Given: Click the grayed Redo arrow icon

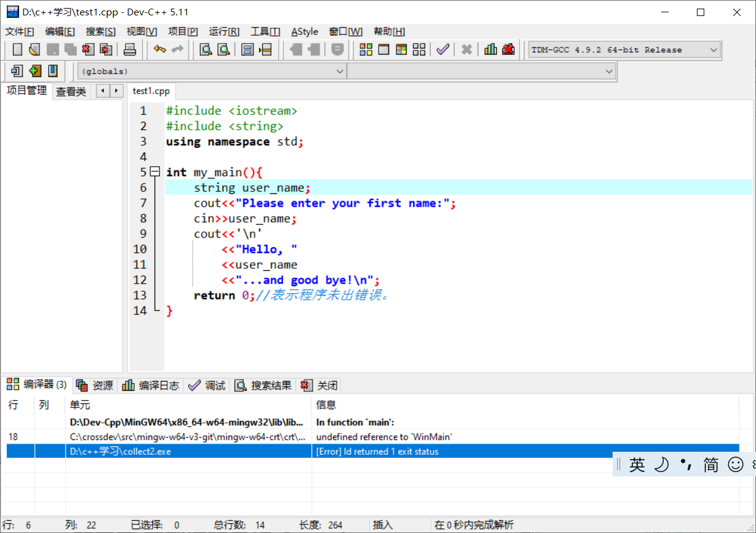Looking at the screenshot, I should 177,50.
